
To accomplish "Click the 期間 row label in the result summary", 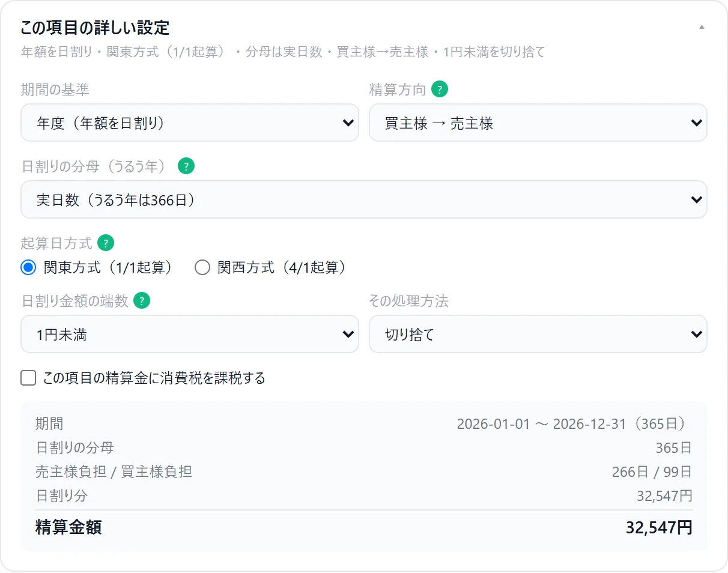I will coord(49,423).
